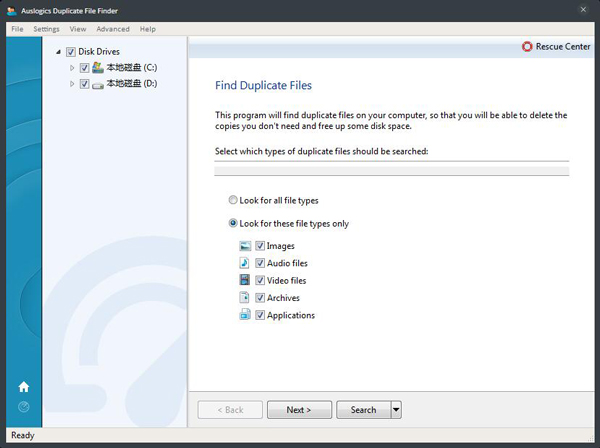Uncheck the Disk Drives checkbox
The height and width of the screenshot is (448, 600).
point(71,52)
